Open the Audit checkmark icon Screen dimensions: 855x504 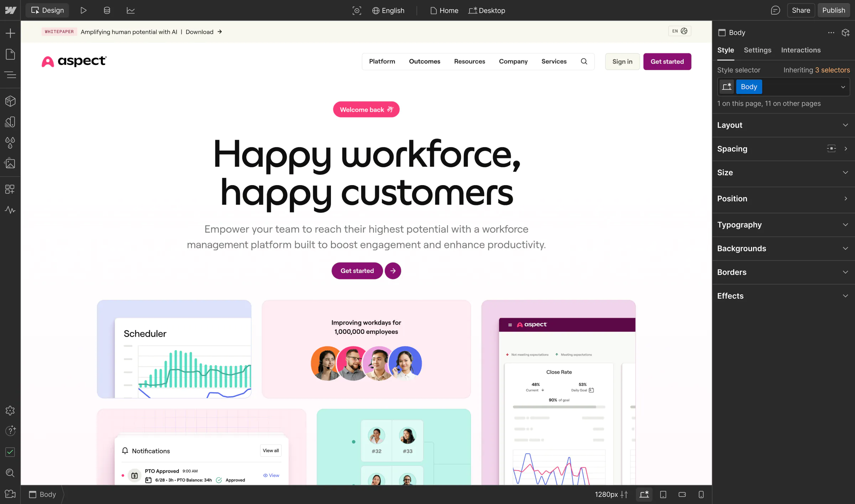(x=10, y=452)
